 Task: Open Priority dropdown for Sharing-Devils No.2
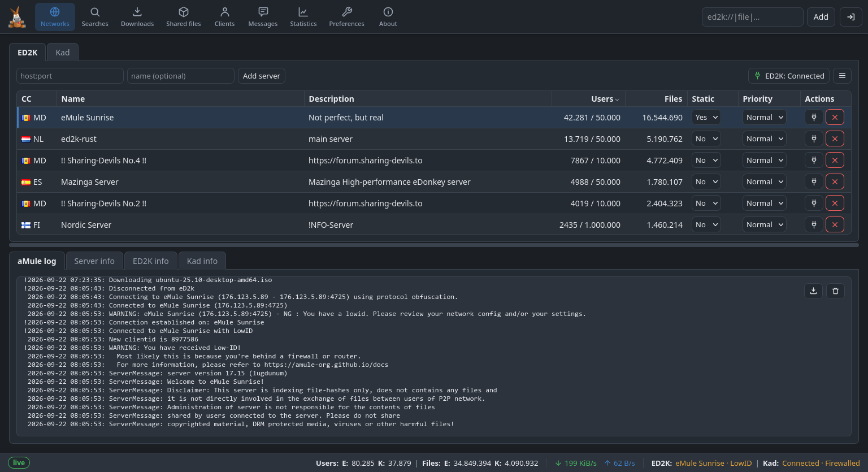[765, 203]
